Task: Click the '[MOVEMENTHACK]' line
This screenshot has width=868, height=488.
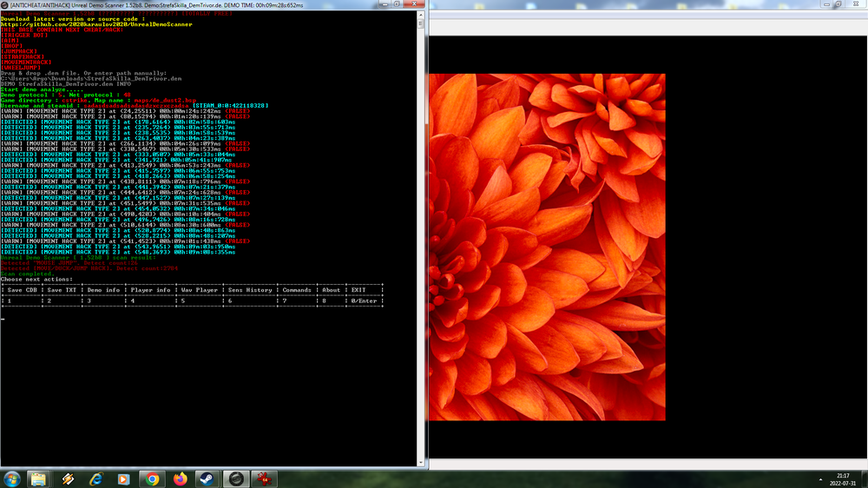Action: (26, 62)
